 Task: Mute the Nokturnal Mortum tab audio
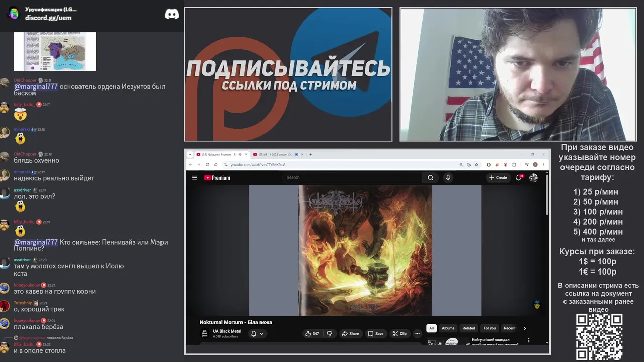(x=240, y=154)
